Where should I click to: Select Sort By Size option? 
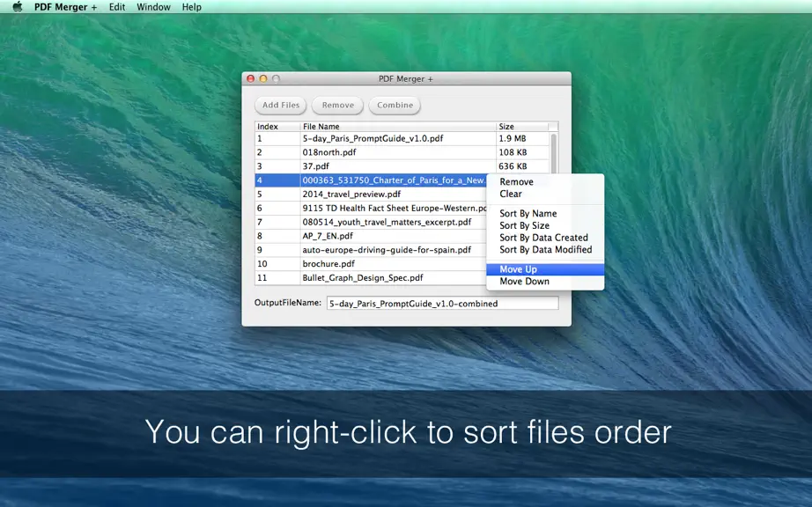tap(545, 225)
